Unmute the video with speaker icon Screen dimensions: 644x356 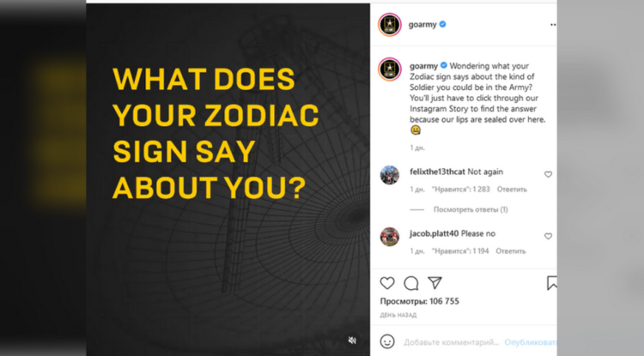point(353,341)
